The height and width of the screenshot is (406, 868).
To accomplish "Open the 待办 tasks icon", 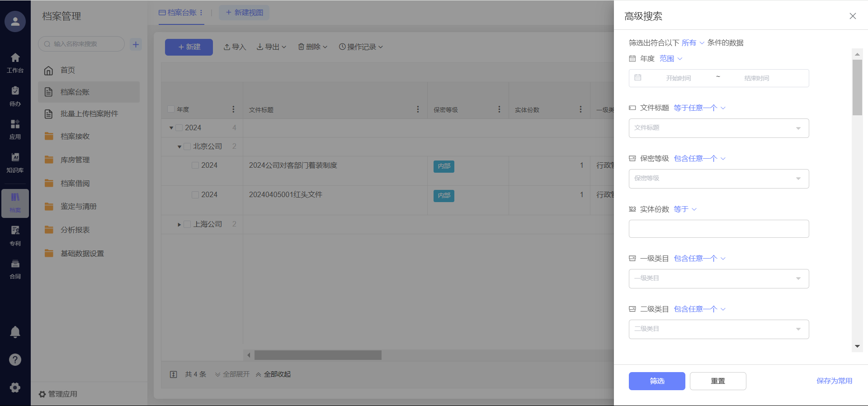I will tap(15, 96).
